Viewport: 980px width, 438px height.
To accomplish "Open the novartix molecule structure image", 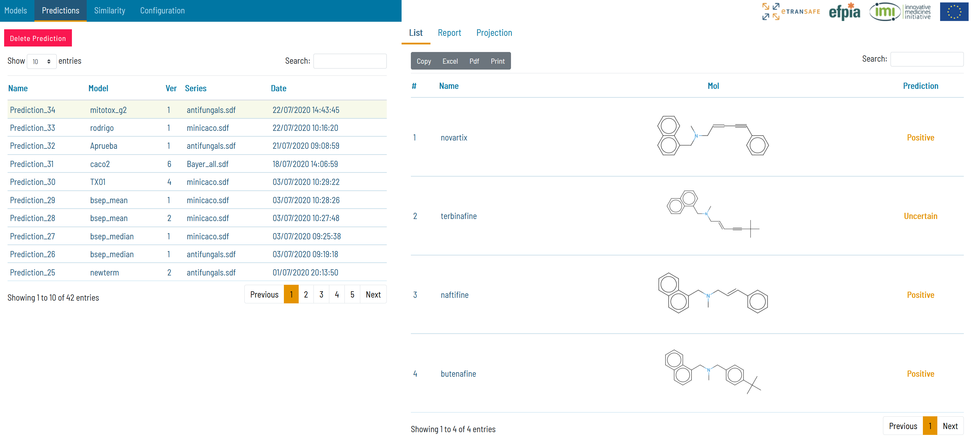I will coord(713,136).
